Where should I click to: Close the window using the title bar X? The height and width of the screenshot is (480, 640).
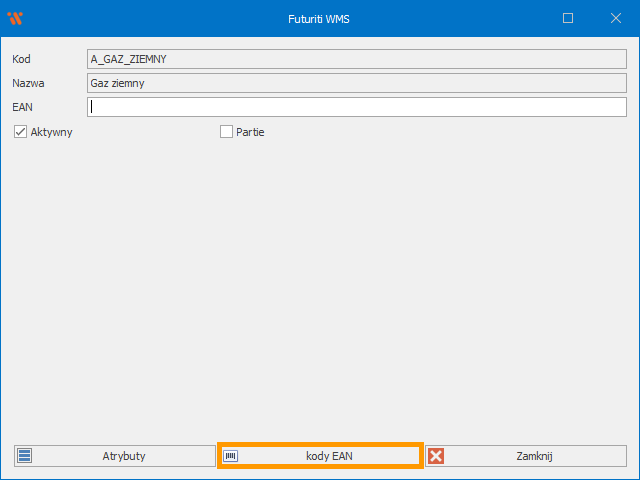tap(615, 18)
